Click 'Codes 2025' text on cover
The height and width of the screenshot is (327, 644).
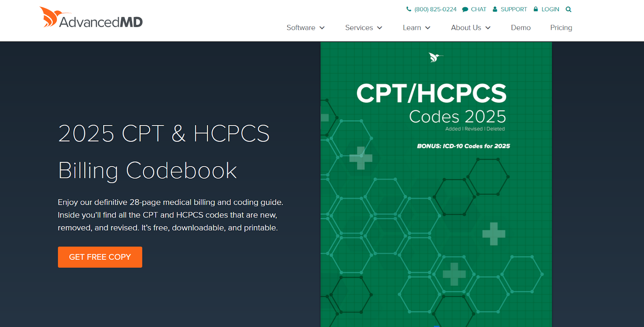pos(458,117)
